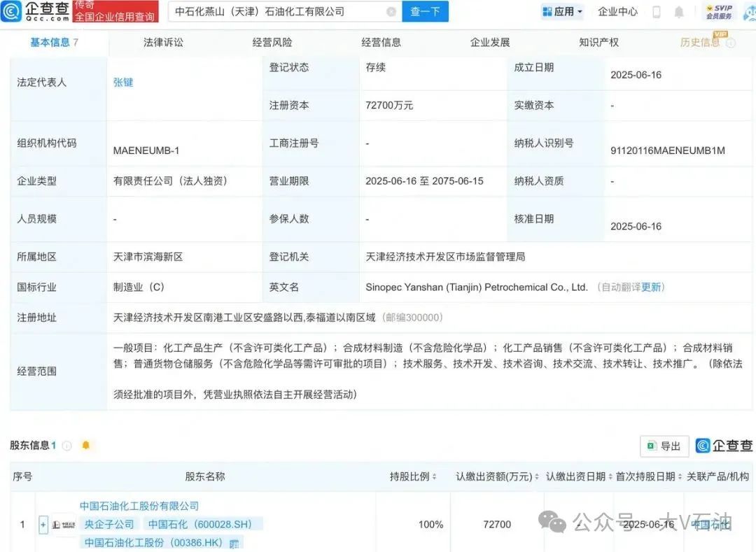Click the orange bell beside 股东信息
This screenshot has width=756, height=552.
(x=86, y=445)
